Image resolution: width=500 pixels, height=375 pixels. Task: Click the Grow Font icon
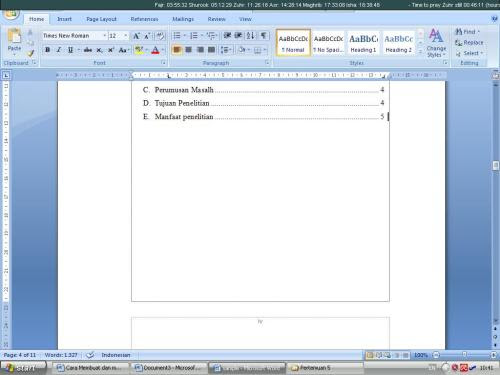[136, 36]
